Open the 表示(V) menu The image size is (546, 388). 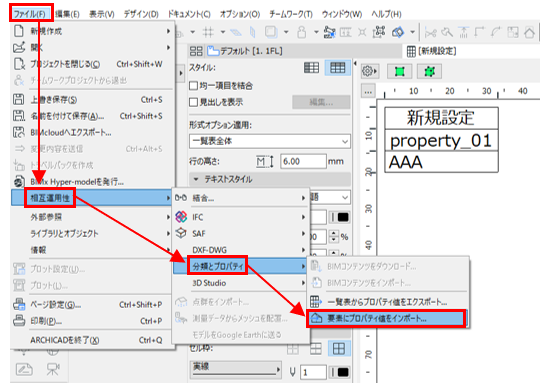point(102,14)
